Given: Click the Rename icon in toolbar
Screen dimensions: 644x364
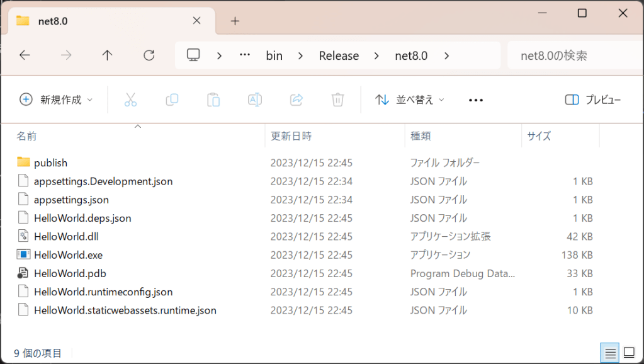Looking at the screenshot, I should 255,100.
